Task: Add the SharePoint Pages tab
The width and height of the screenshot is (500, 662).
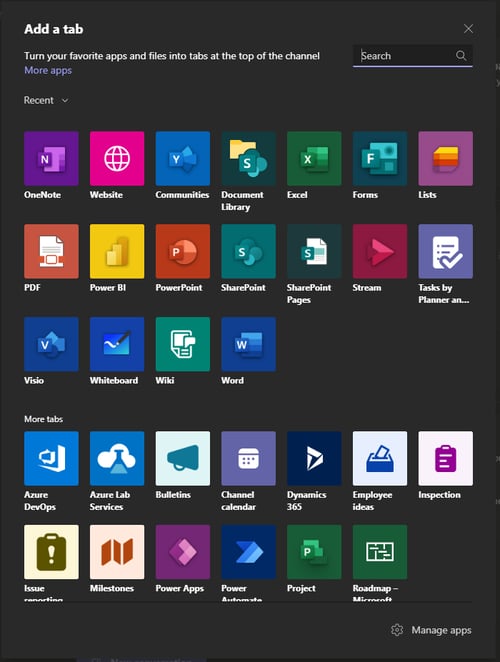Action: click(x=314, y=251)
